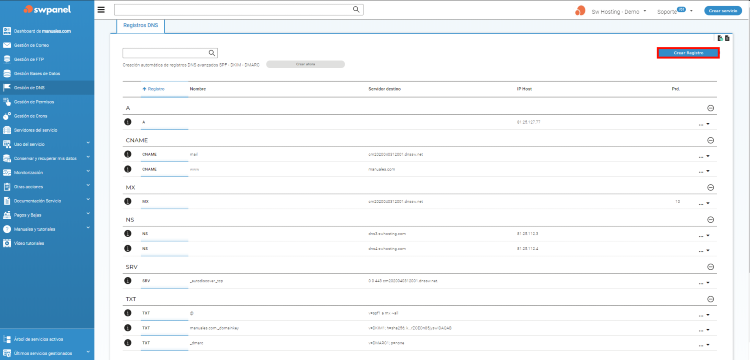Collapse the NS records section

point(710,219)
